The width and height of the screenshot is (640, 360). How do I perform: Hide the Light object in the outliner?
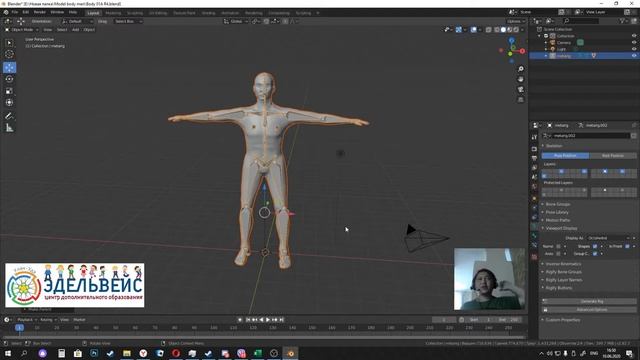click(634, 49)
